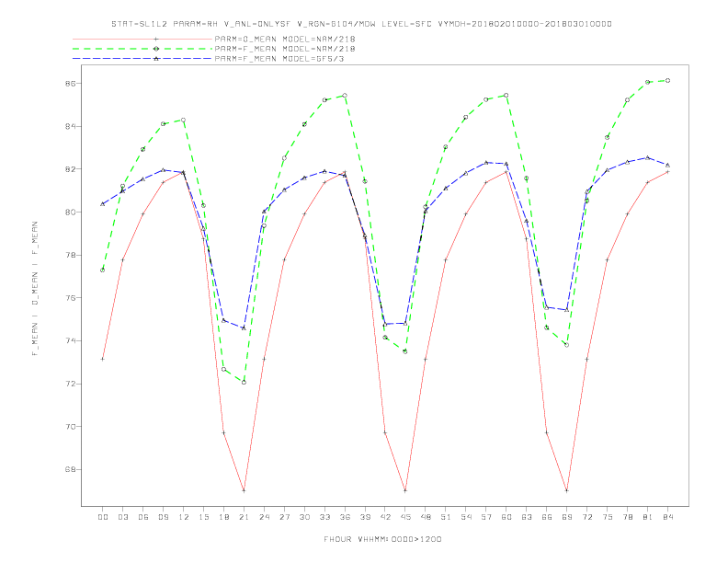Click y-axis tick label 86

point(70,84)
